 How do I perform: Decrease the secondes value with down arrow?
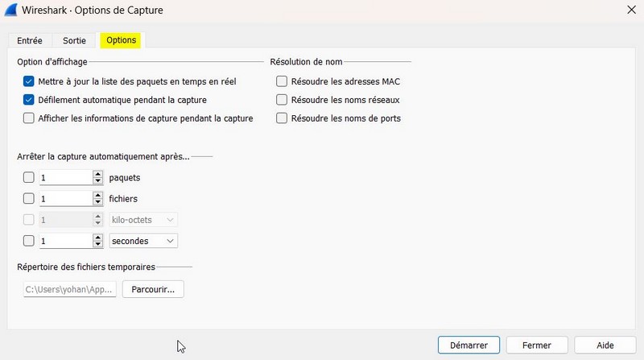[x=97, y=245]
